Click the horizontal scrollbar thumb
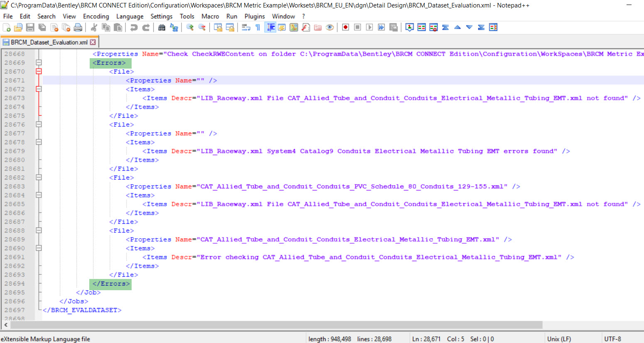Image resolution: width=644 pixels, height=343 pixels. [x=276, y=325]
